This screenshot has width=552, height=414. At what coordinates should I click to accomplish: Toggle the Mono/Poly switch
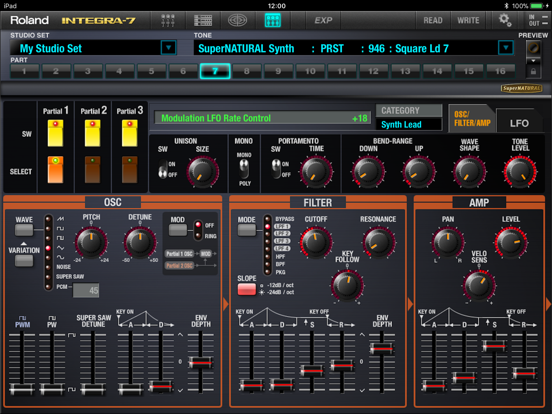(x=244, y=169)
